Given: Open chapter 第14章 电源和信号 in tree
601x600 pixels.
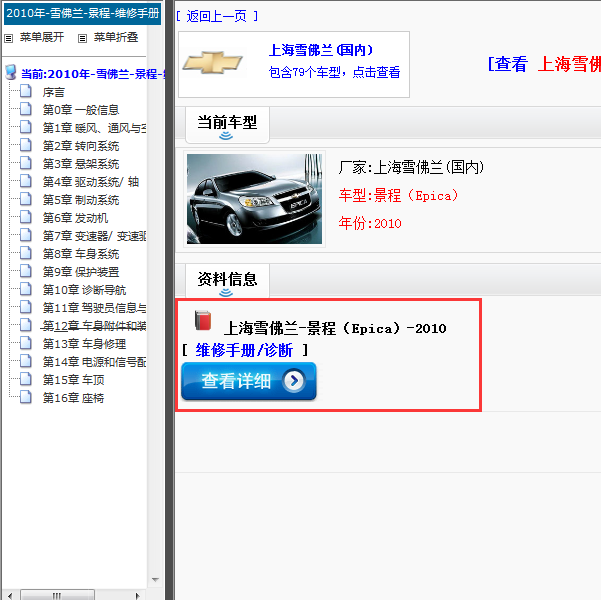Looking at the screenshot, I should [x=94, y=362].
